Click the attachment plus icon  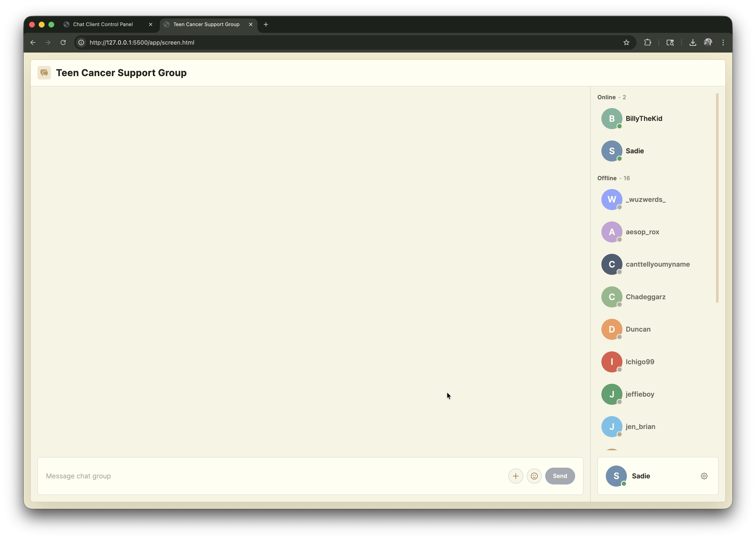pos(515,476)
